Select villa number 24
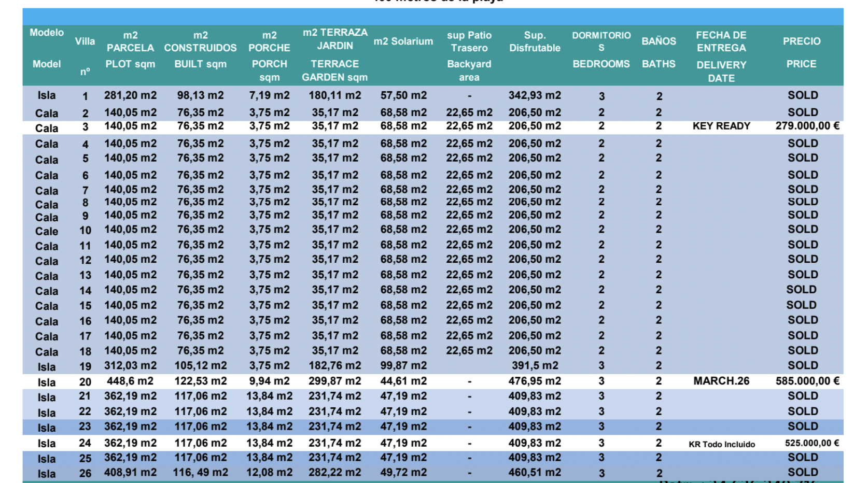The height and width of the screenshot is (483, 868). pyautogui.click(x=85, y=443)
